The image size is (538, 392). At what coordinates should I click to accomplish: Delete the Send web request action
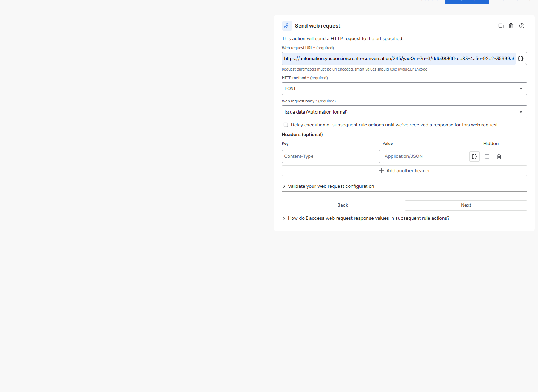(511, 26)
